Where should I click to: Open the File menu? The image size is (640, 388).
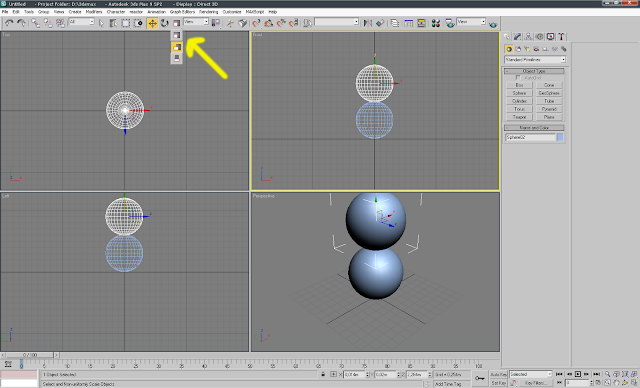click(5, 12)
